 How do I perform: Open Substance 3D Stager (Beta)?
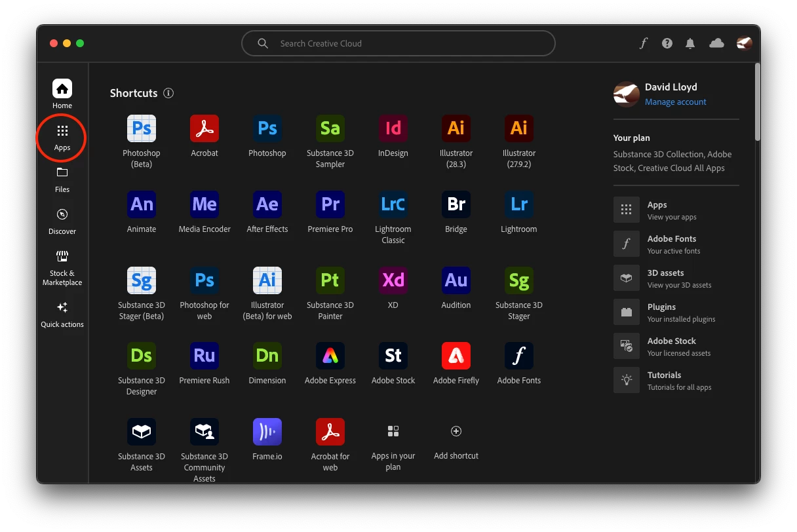tap(142, 280)
